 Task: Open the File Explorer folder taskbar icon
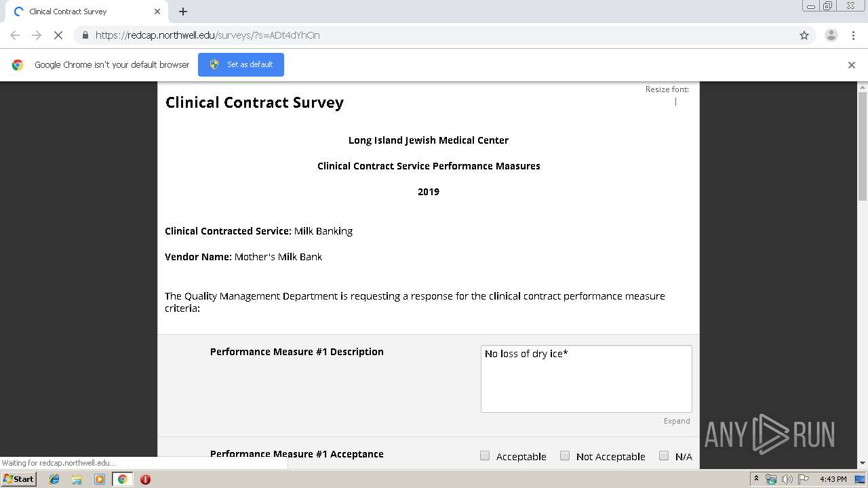[77, 479]
